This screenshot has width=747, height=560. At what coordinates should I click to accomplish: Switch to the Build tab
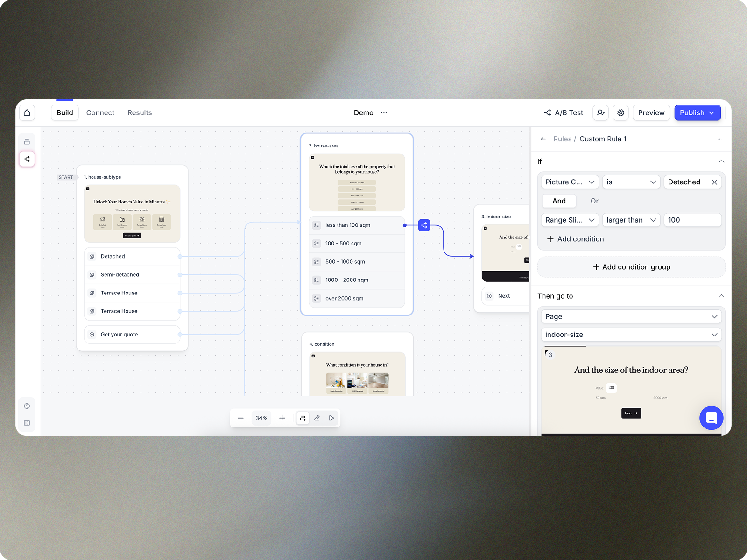pos(65,113)
